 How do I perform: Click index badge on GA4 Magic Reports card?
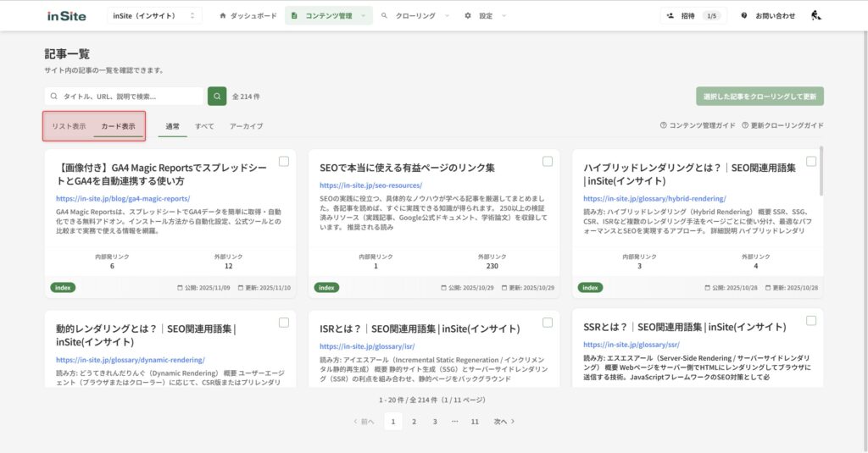pyautogui.click(x=63, y=288)
